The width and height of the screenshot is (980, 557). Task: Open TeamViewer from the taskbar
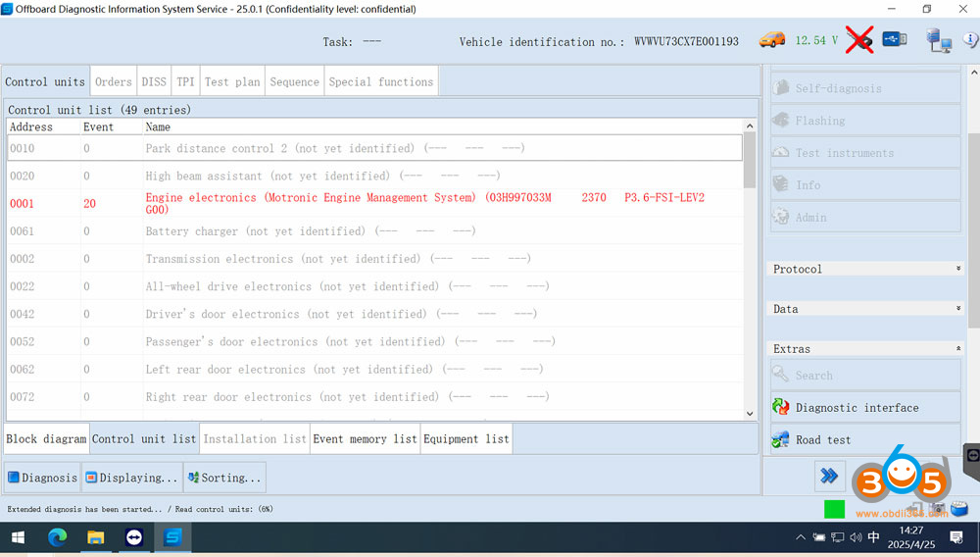click(x=134, y=537)
